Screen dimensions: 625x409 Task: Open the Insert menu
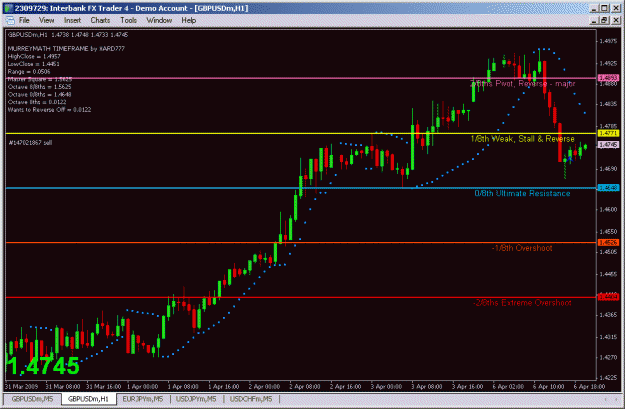72,20
